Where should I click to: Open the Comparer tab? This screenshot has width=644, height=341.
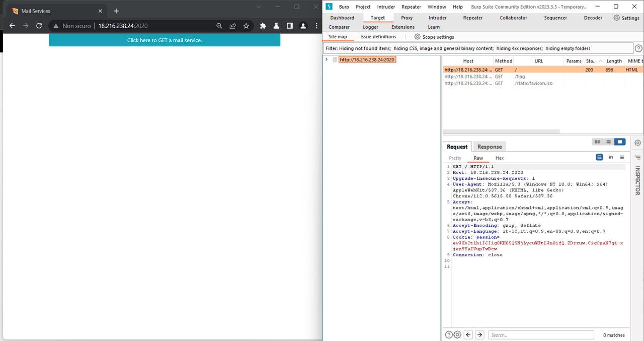point(339,27)
